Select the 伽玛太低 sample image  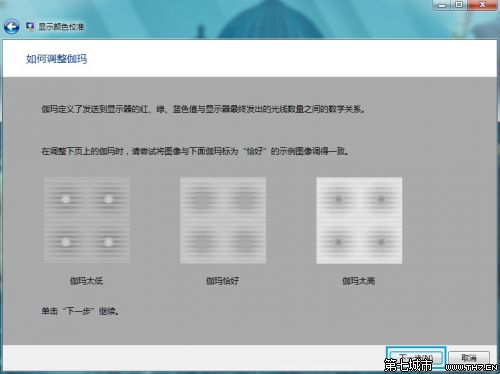click(x=87, y=220)
